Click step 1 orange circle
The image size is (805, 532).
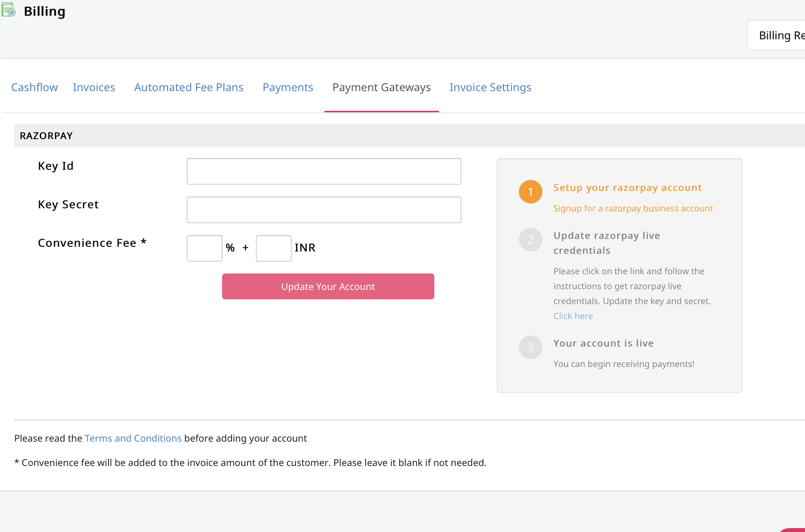tap(531, 192)
